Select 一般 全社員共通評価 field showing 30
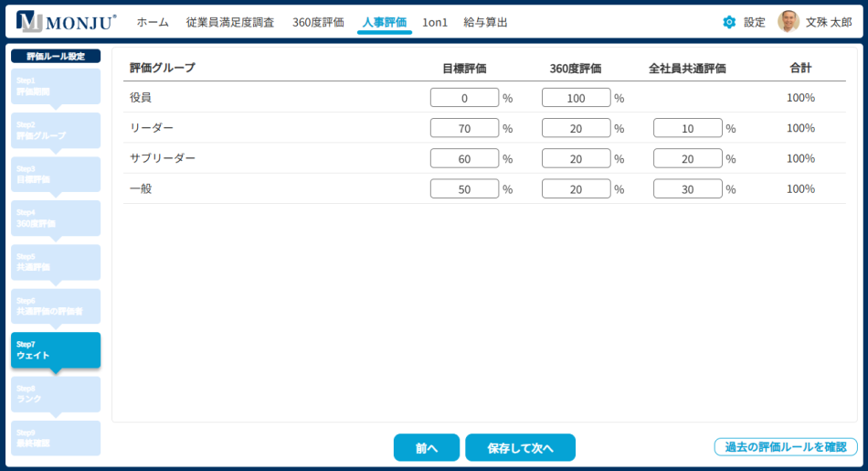The image size is (868, 471). pyautogui.click(x=687, y=189)
